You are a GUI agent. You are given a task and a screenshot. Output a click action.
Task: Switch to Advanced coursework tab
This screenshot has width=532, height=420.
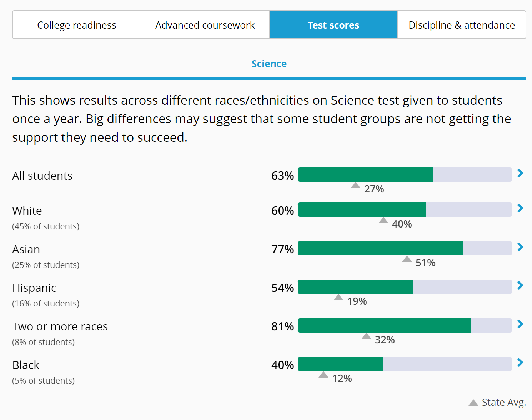tap(205, 25)
